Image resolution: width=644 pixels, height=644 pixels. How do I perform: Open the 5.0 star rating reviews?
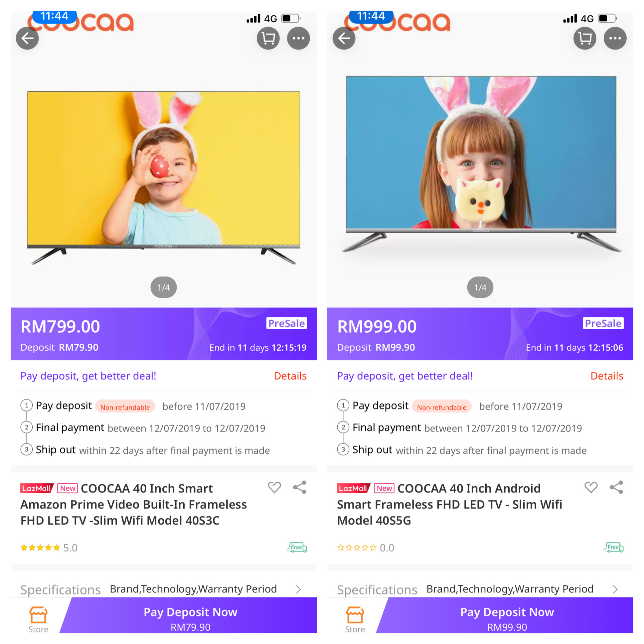(49, 548)
